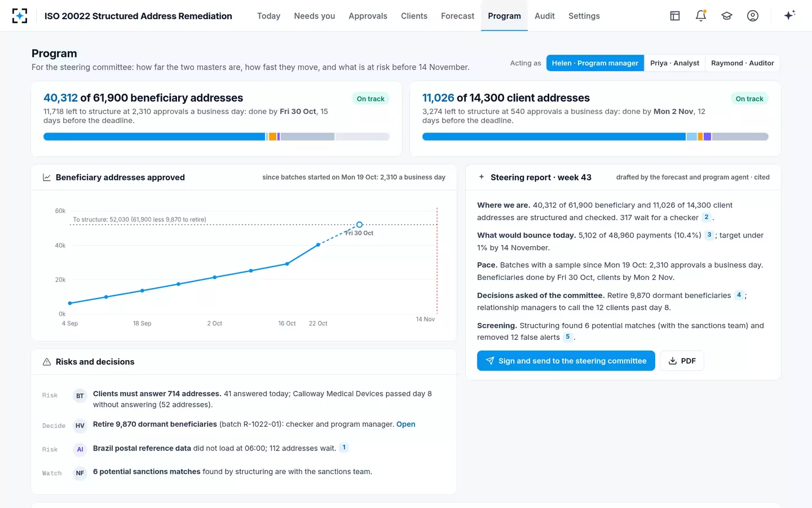The width and height of the screenshot is (812, 508).
Task: Click the sparkle icon beside Steering report
Action: pos(482,177)
